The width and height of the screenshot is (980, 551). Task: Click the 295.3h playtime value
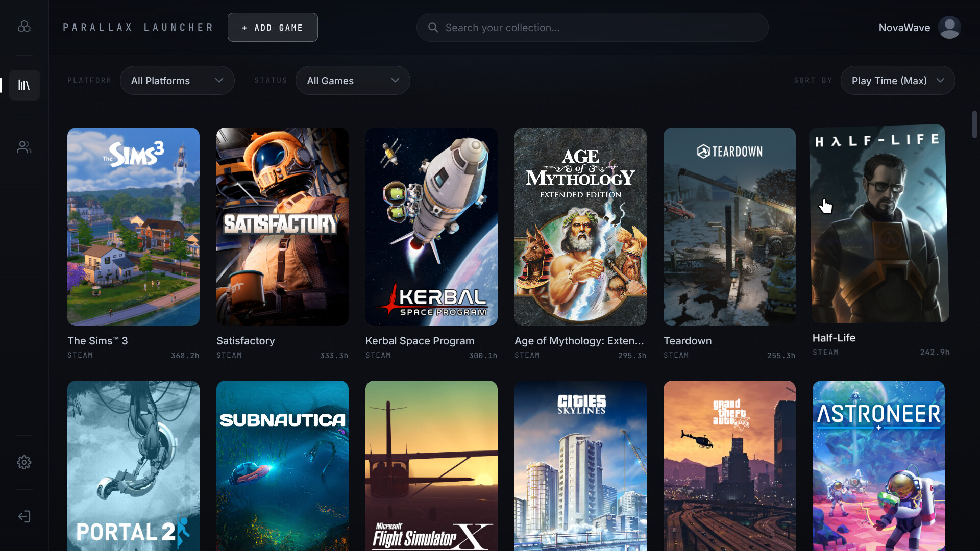[x=632, y=356]
